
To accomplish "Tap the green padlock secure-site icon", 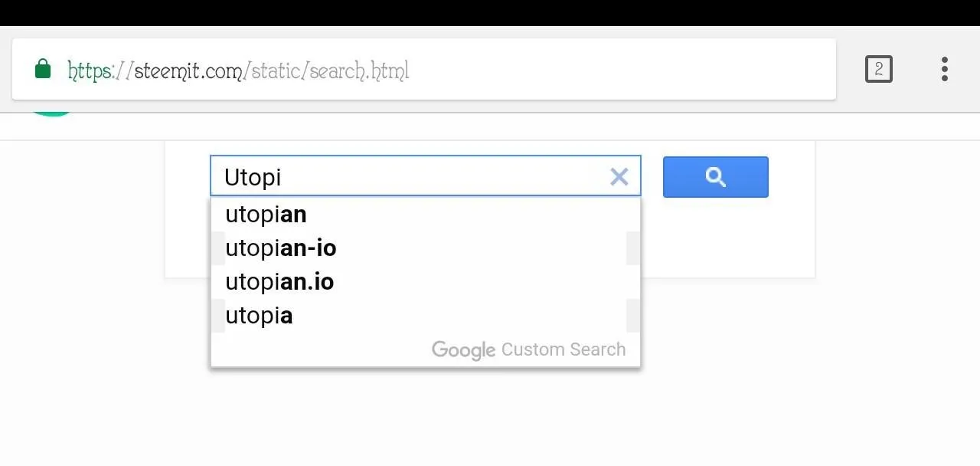I will pos(43,69).
